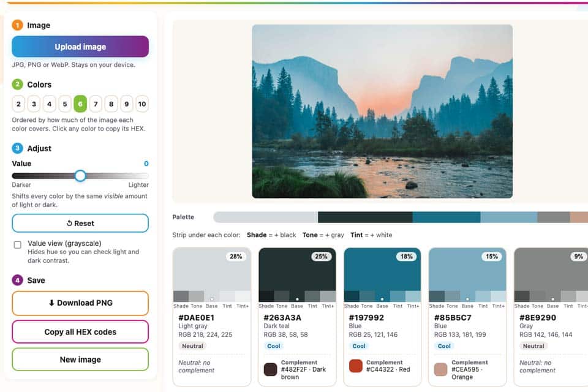Click Shade strip cell under #197992
The image size is (588, 392).
click(x=352, y=296)
